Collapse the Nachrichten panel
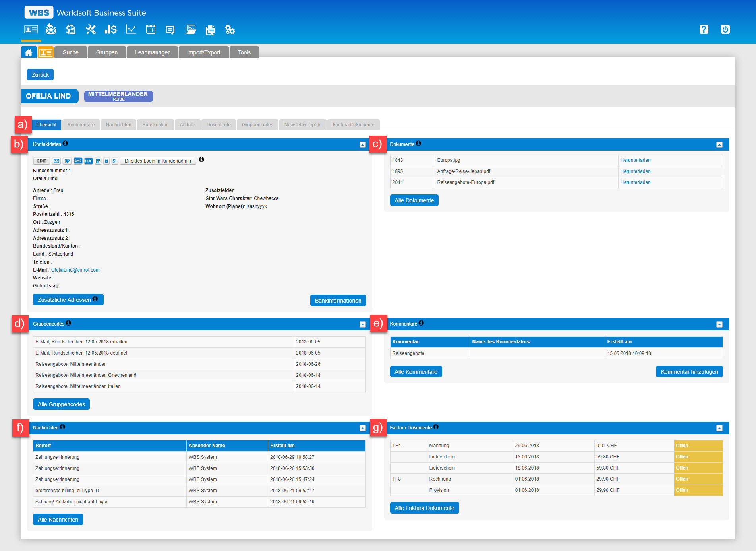 pyautogui.click(x=362, y=428)
